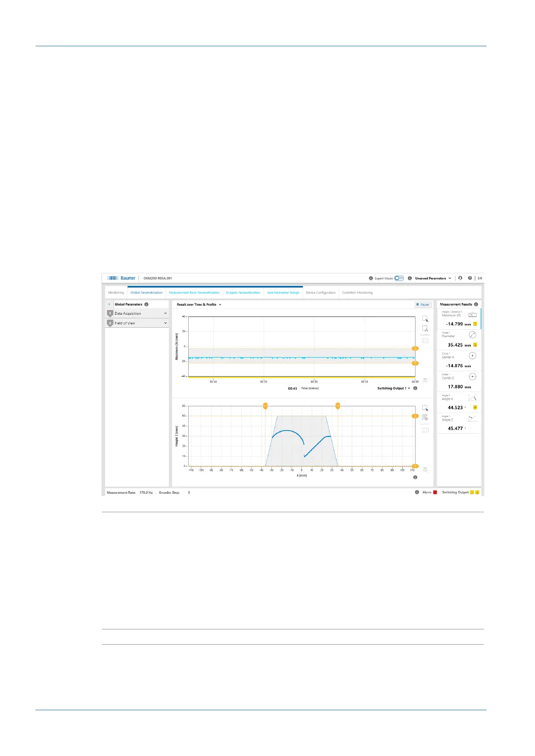Select pointer tool in profile chart
Screen dimensions: 535x756
pyautogui.click(x=425, y=408)
